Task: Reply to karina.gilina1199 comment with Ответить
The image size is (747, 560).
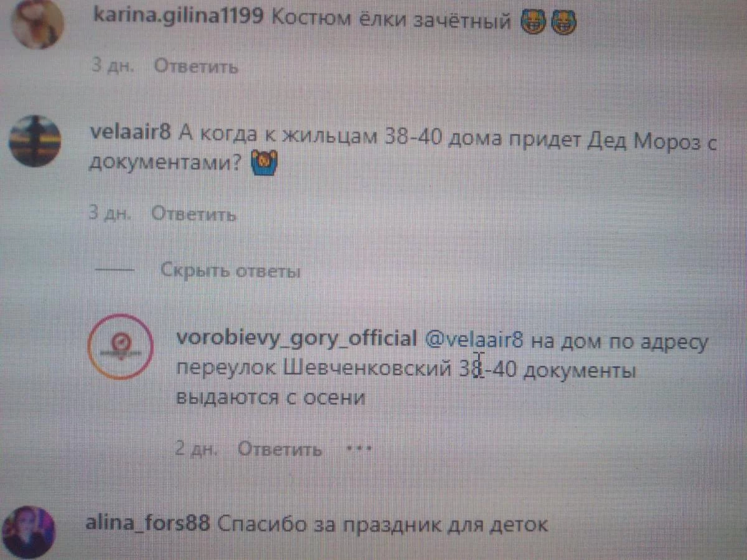Action: (196, 66)
